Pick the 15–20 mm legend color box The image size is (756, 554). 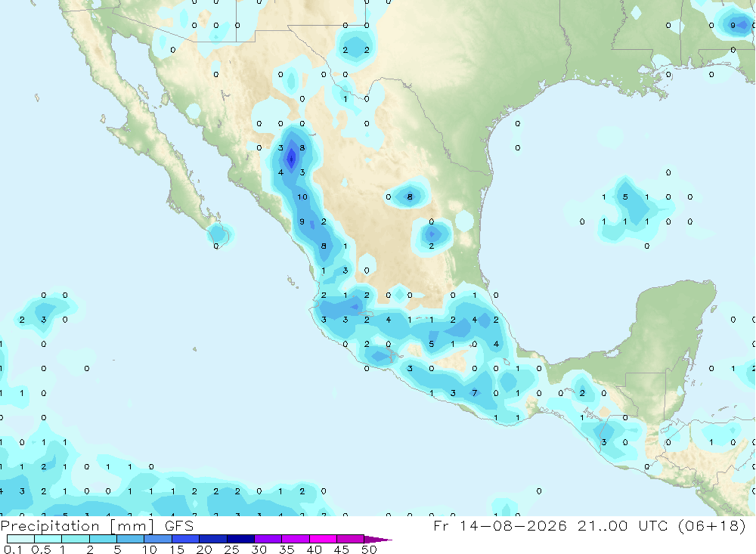point(186,539)
